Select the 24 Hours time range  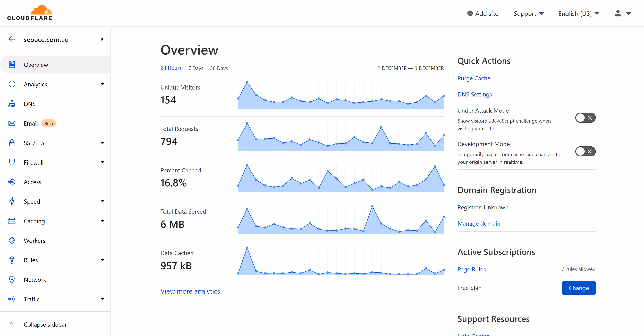coord(171,68)
